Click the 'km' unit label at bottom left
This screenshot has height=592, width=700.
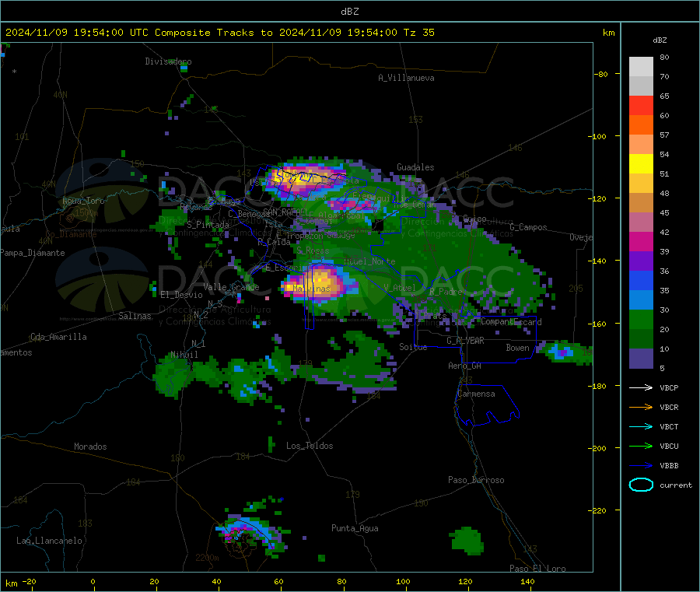[x=11, y=583]
